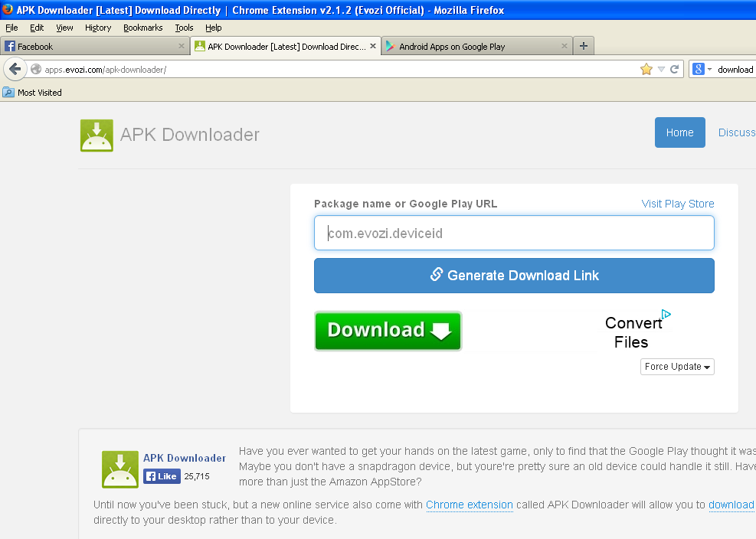Close the Facebook tab

182,46
